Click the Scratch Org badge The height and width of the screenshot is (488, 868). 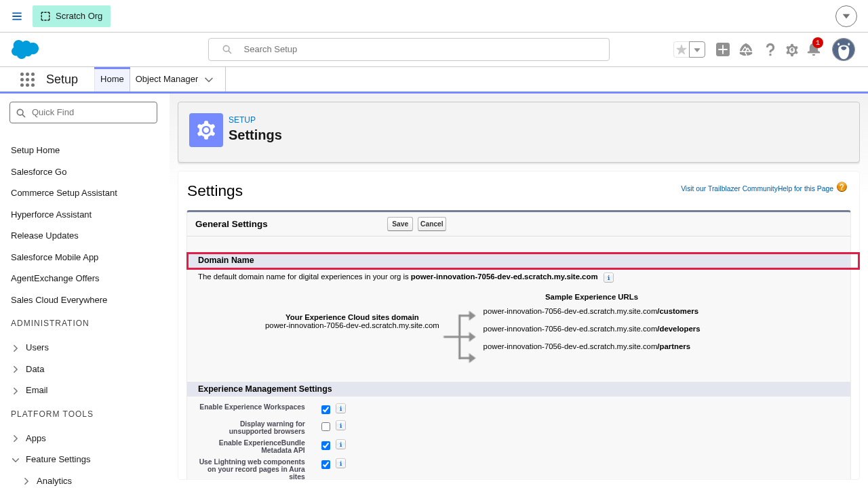coord(71,16)
